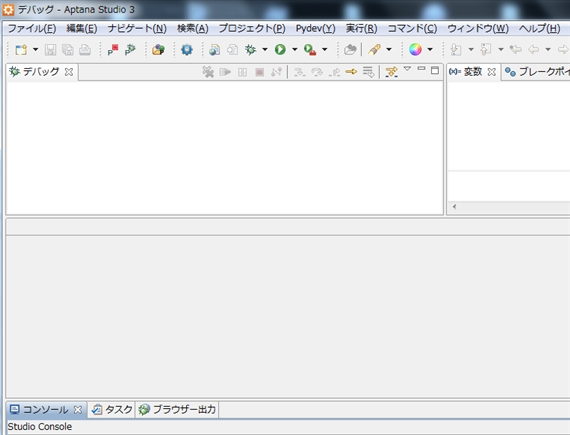Switch to the ブラウザー出力 tab
Viewport: 570px width, 435px height.
pos(177,410)
